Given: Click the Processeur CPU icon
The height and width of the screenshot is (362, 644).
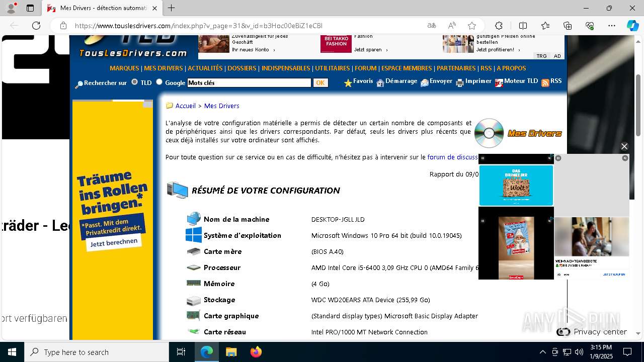Looking at the screenshot, I should click(194, 267).
